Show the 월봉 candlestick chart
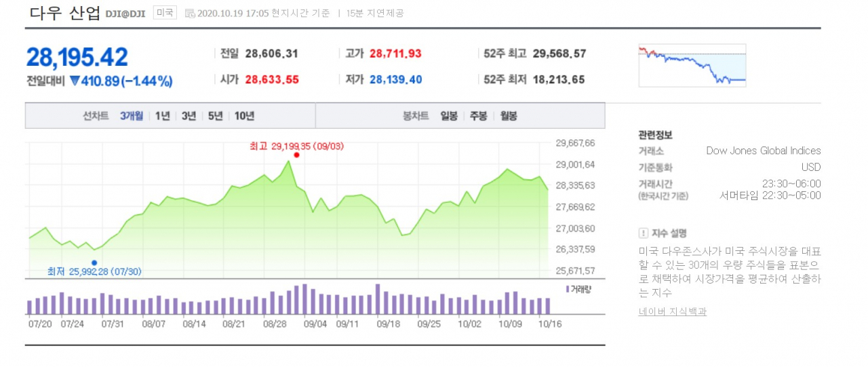 click(509, 116)
